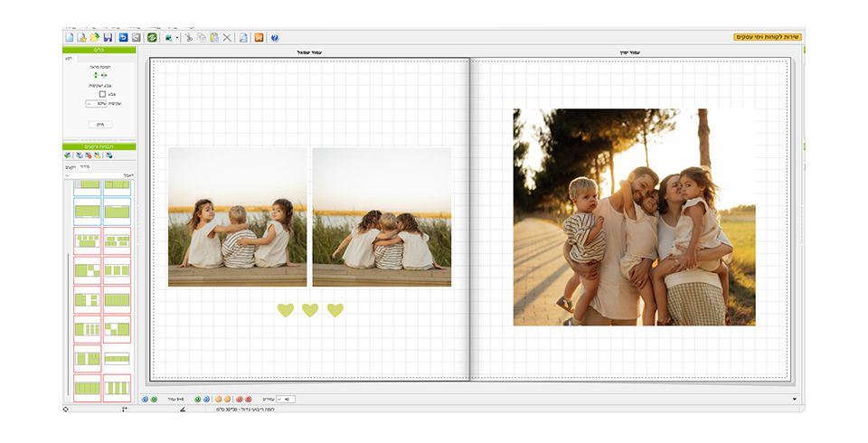
Task: Click the X delete icon in toolbar
Action: point(227,38)
